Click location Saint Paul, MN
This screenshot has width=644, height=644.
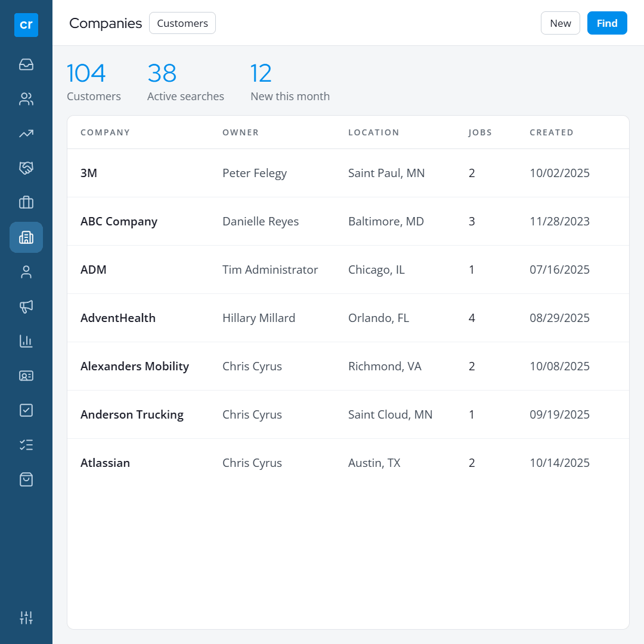tap(386, 174)
